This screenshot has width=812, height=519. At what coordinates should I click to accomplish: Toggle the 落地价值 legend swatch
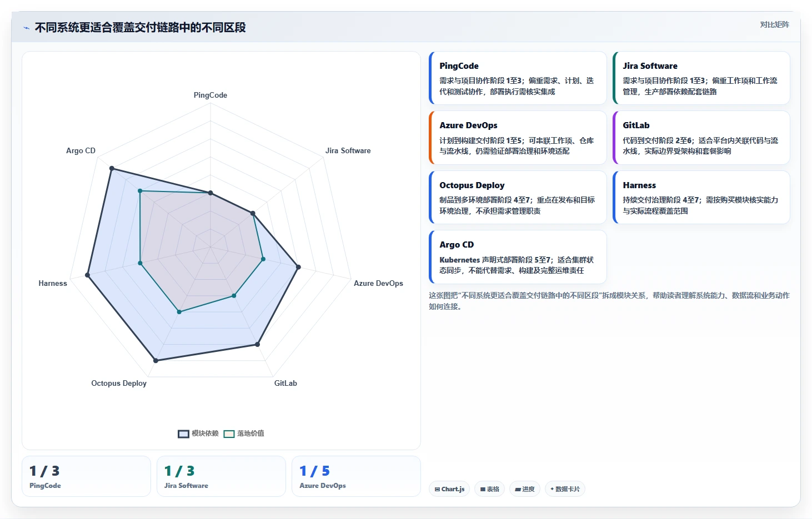pyautogui.click(x=229, y=434)
